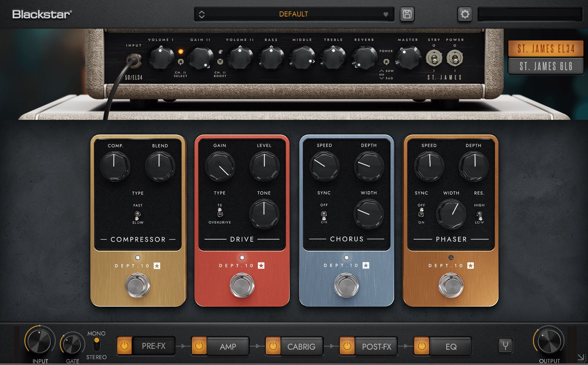The image size is (588, 365).
Task: Switch to the ST. JAMES 6L6 amp
Action: pyautogui.click(x=546, y=66)
